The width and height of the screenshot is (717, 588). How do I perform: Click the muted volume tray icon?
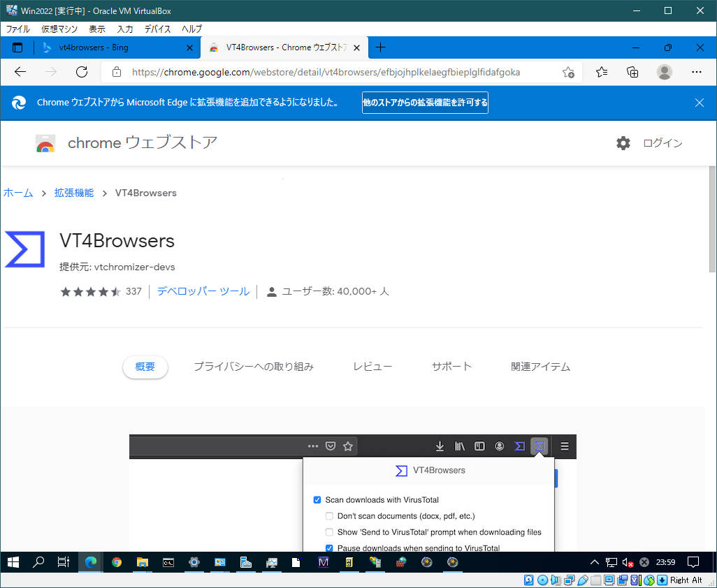[628, 562]
